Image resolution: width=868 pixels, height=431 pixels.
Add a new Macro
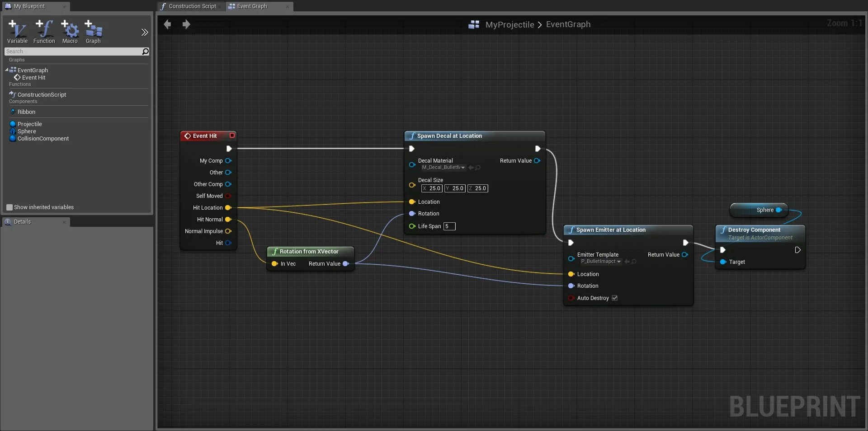tap(70, 32)
